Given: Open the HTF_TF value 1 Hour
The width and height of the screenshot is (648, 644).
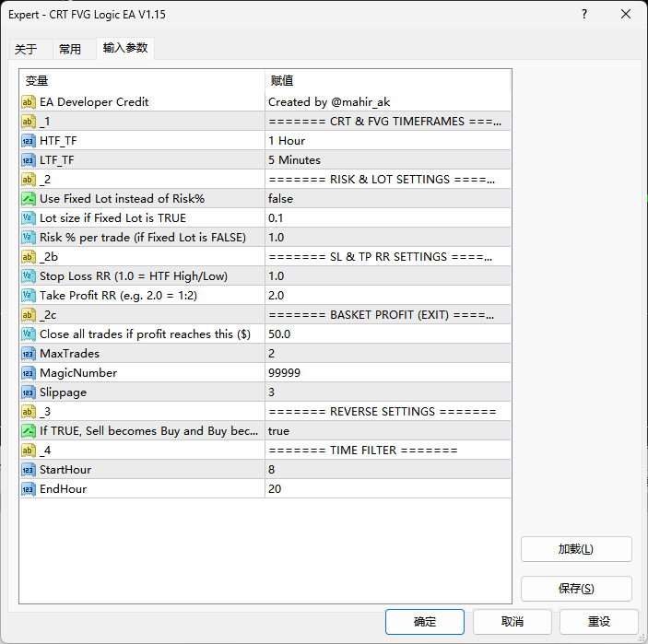Looking at the screenshot, I should coord(387,141).
